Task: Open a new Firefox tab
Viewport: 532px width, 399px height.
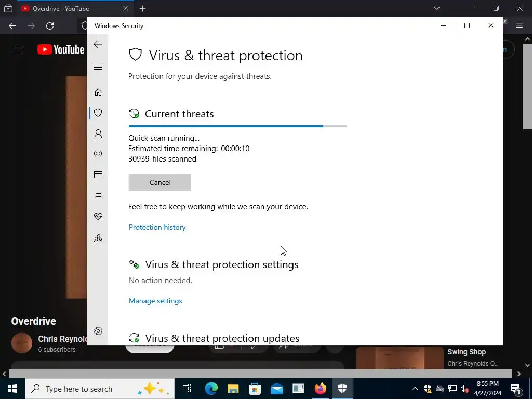Action: coord(142,9)
